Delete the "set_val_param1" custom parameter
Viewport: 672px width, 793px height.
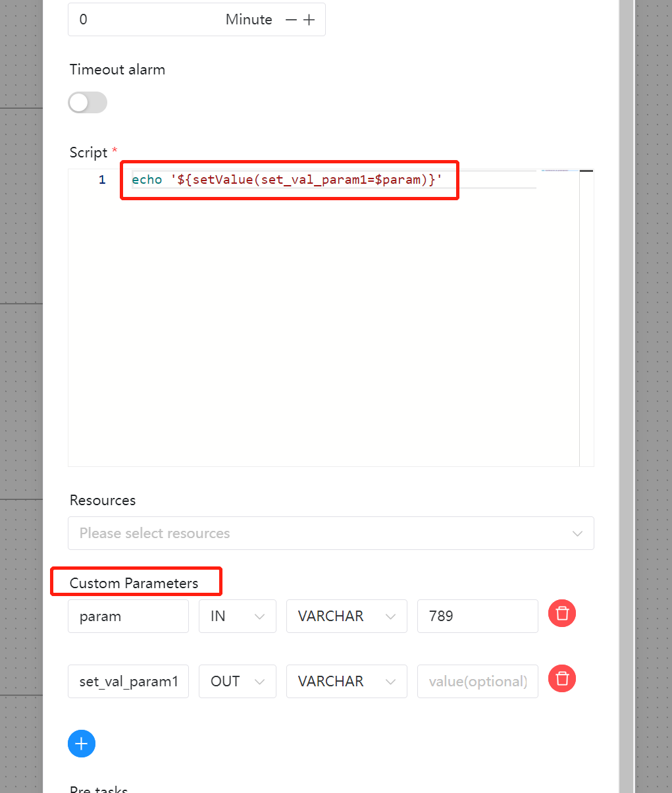tap(561, 678)
